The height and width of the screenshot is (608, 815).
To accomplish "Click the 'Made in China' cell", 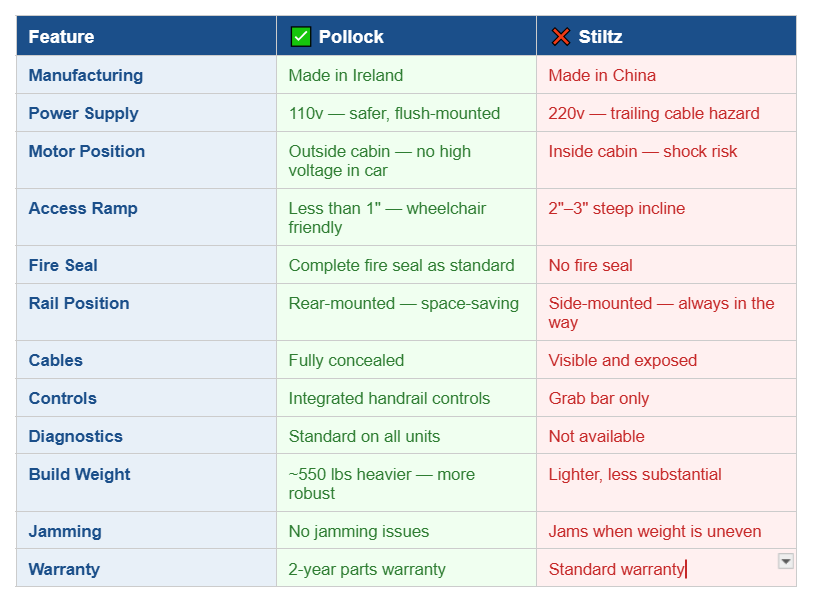I will [x=602, y=75].
